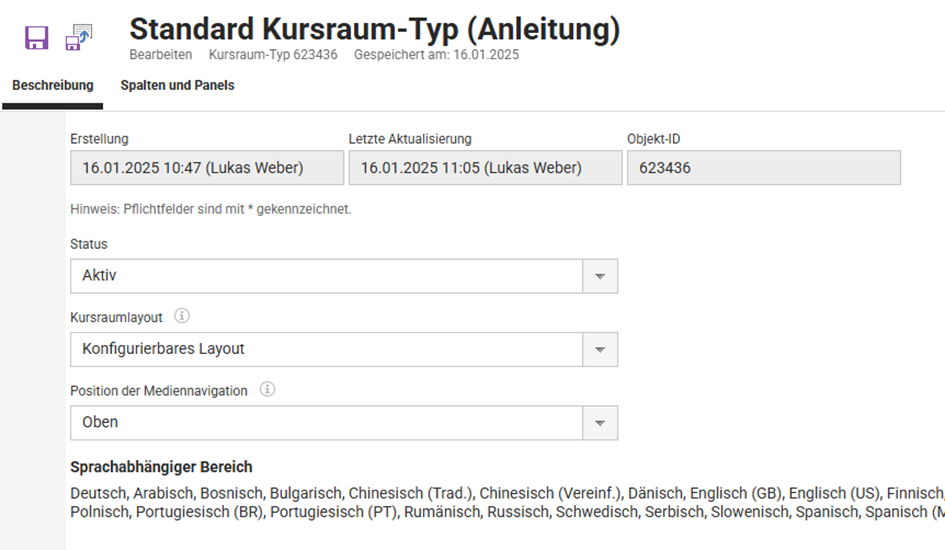Select the Dänisch language link
The image size is (945, 550).
pyautogui.click(x=656, y=493)
